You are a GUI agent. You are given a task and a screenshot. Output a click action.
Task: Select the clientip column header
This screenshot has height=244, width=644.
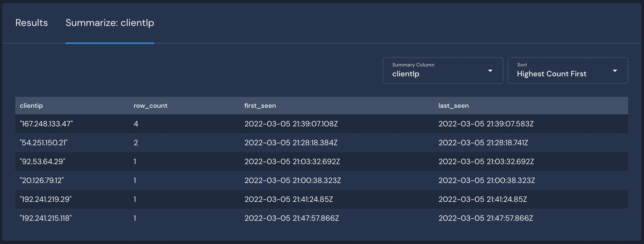tap(32, 105)
